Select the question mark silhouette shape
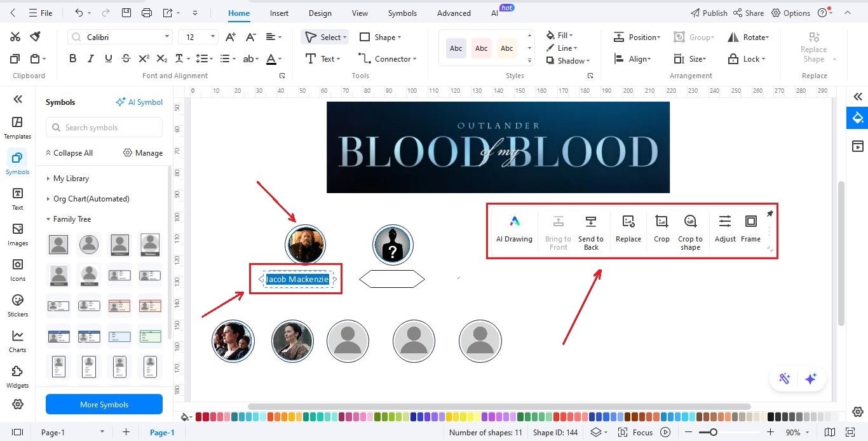Viewport: 868px width, 441px height. click(393, 245)
